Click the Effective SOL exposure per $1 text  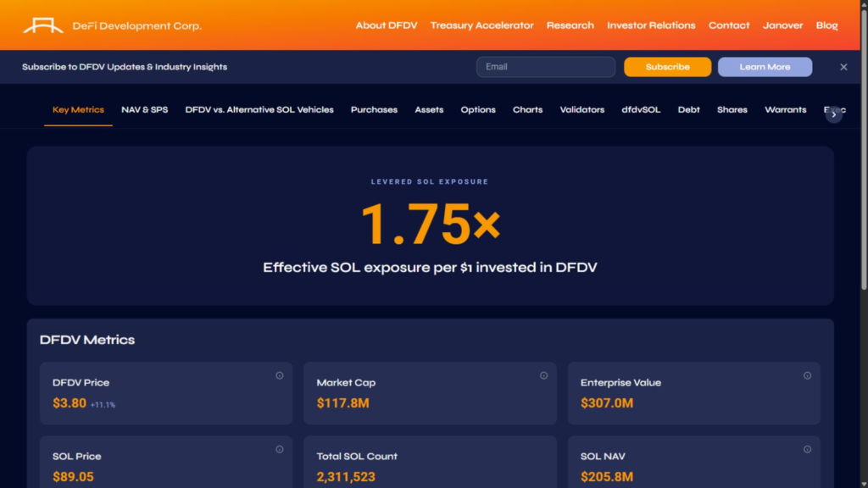[430, 268]
